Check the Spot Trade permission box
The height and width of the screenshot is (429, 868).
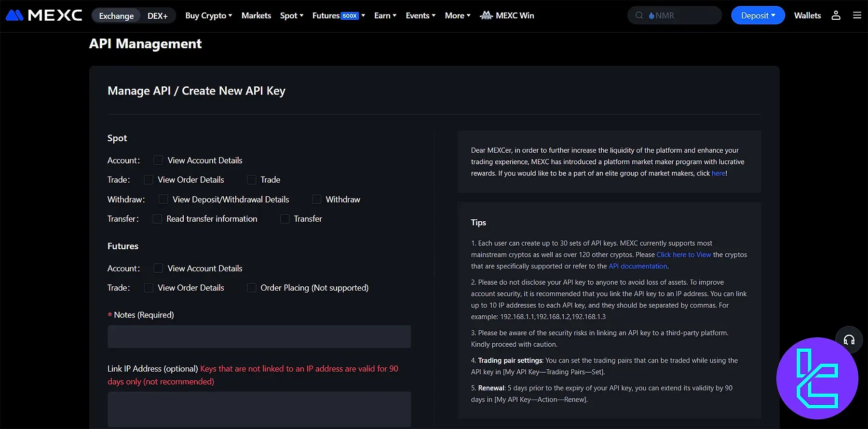click(x=252, y=180)
